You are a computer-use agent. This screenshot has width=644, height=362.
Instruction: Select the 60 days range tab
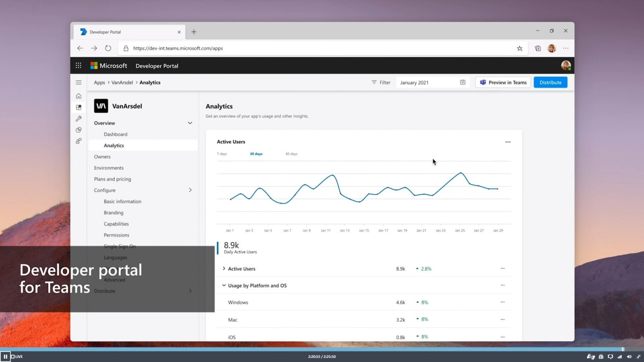291,154
